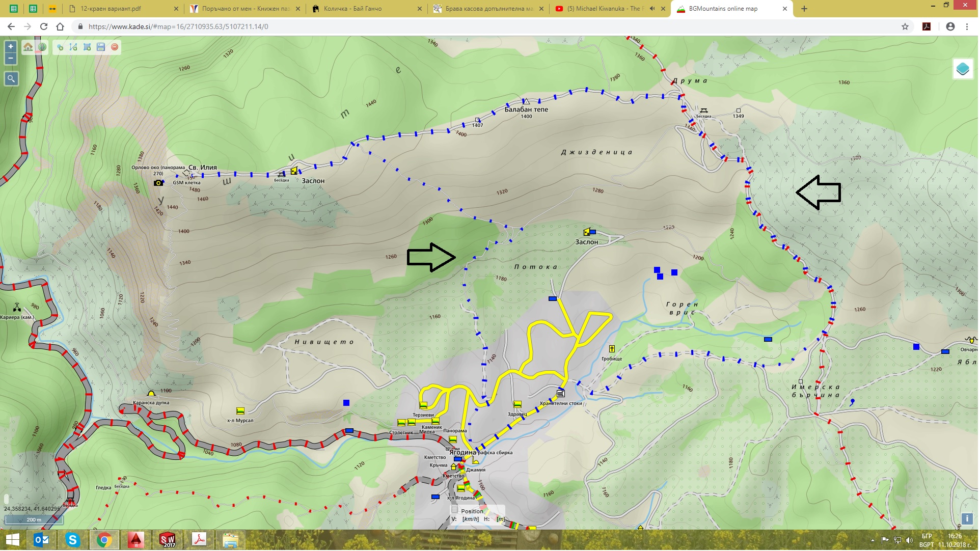Switch to the 12-краен вариант.pdf tab
Image resolution: width=980 pixels, height=551 pixels.
point(111,9)
